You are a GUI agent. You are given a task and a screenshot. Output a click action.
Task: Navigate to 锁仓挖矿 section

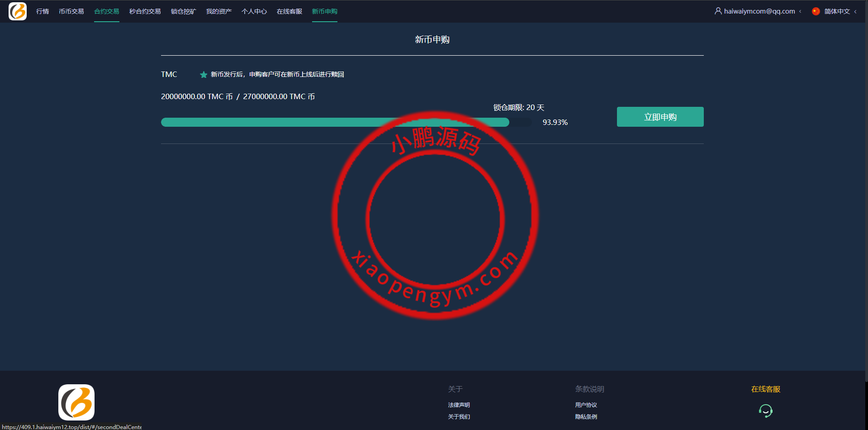[x=183, y=11]
